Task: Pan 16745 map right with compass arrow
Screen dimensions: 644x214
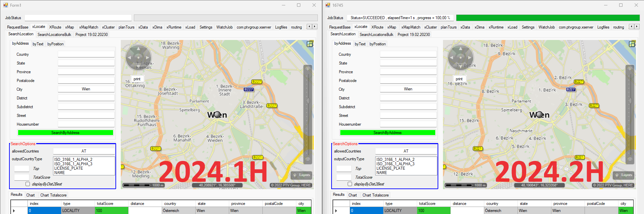Action: (x=469, y=58)
